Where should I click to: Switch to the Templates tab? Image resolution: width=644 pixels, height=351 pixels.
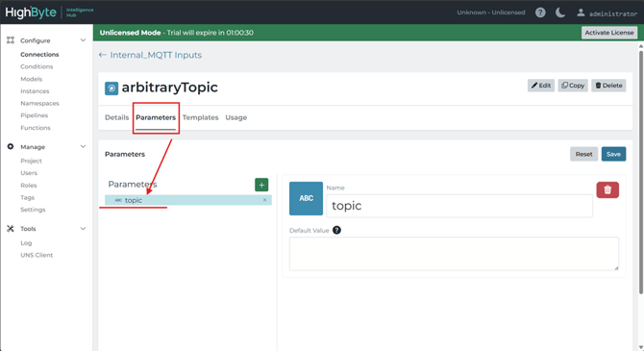click(201, 117)
